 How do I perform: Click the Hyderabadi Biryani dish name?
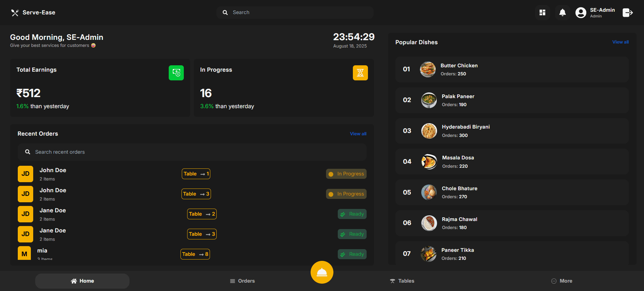pos(466,127)
